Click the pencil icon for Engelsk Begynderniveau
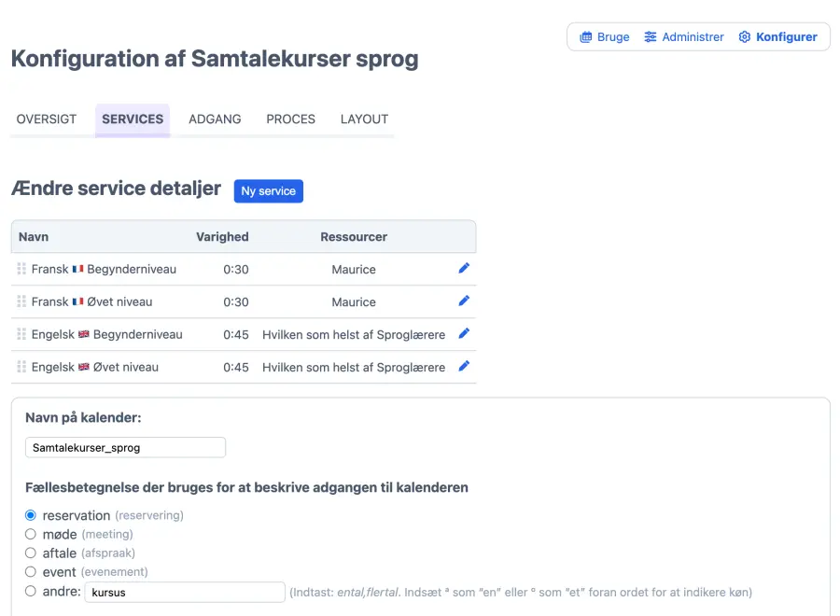The image size is (840, 616). pos(464,334)
